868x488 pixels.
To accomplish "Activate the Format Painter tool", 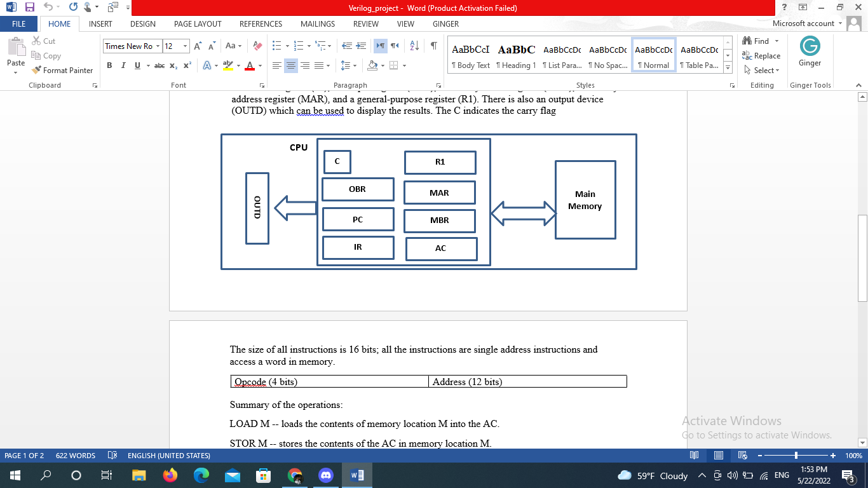I will pos(62,70).
